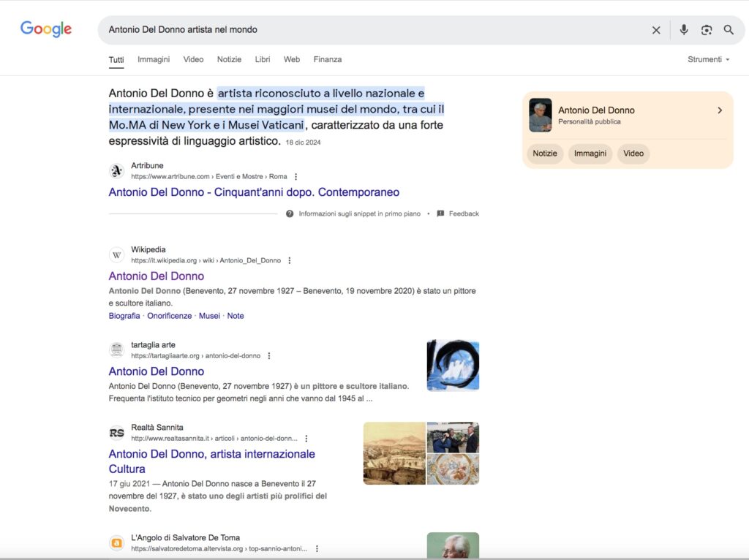Start voice search with the microphone icon

point(684,29)
